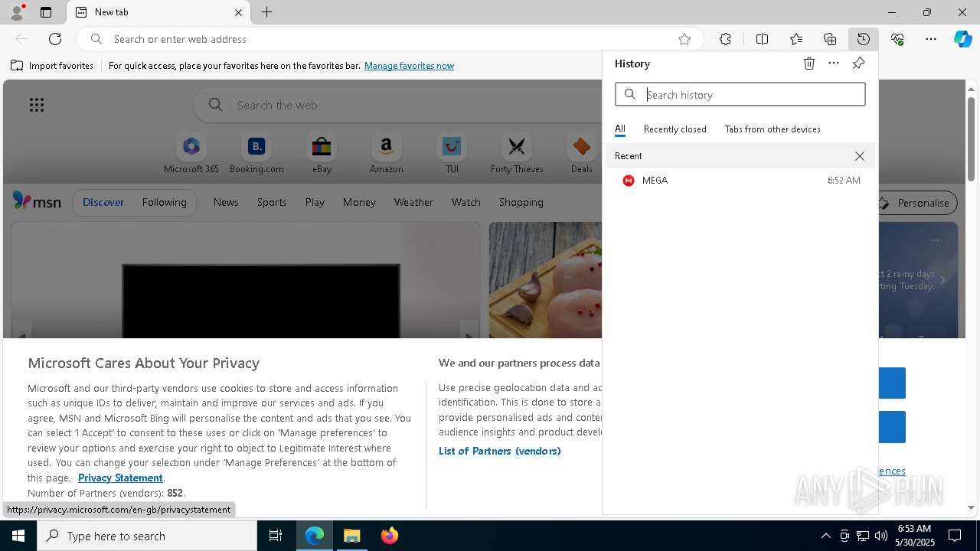The image size is (980, 551).
Task: Toggle the History toolbar button
Action: pos(864,39)
